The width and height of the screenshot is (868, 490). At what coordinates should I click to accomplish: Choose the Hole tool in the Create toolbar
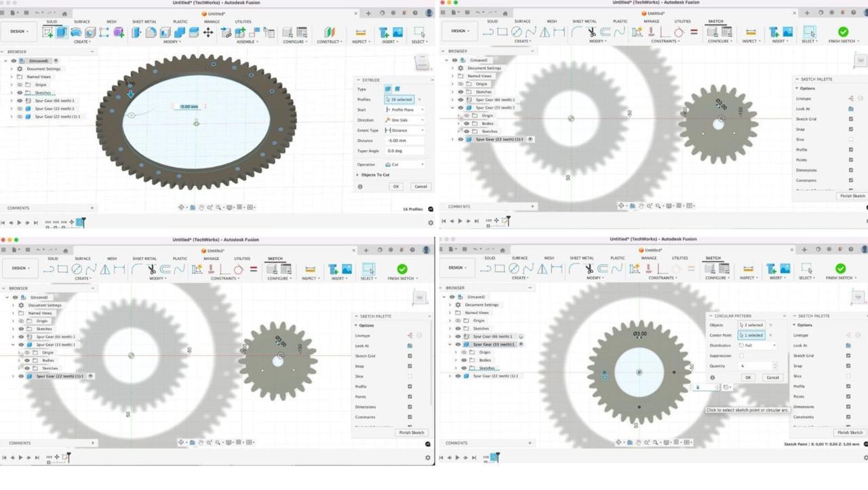[x=90, y=32]
